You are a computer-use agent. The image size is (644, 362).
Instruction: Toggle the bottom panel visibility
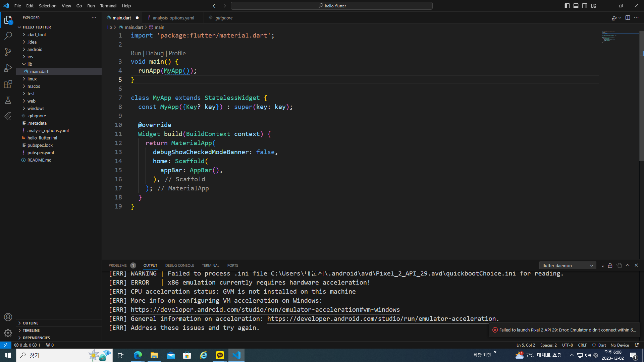point(576,6)
